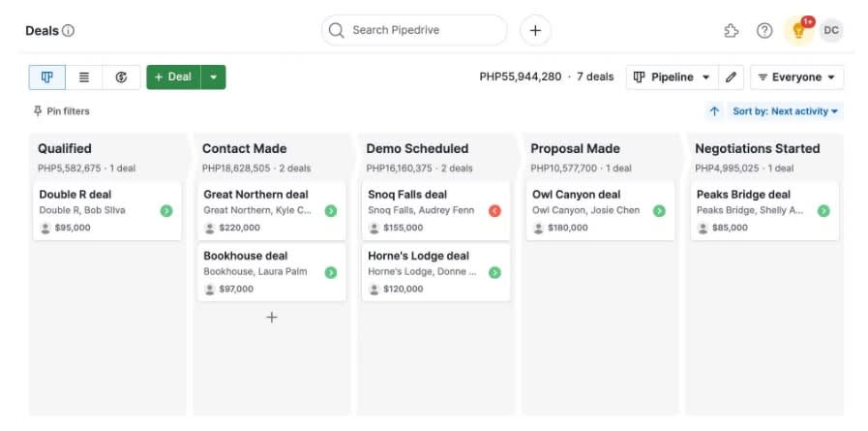
Task: Open the DC account avatar
Action: coord(831,30)
